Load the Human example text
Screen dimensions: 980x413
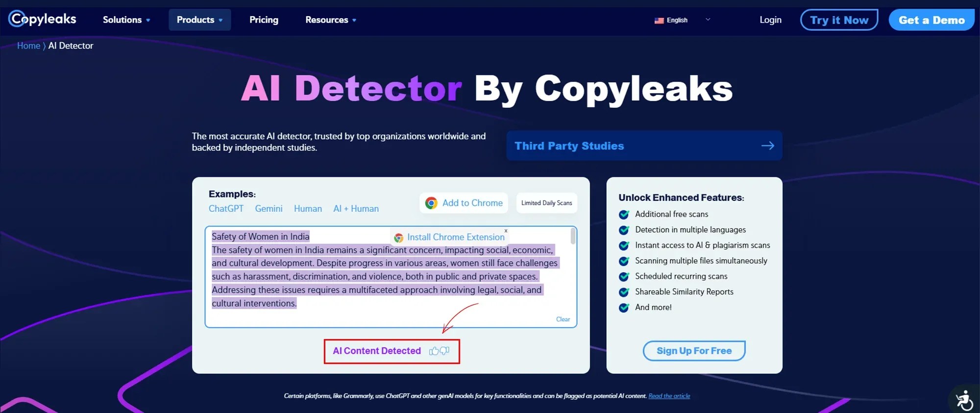click(308, 209)
